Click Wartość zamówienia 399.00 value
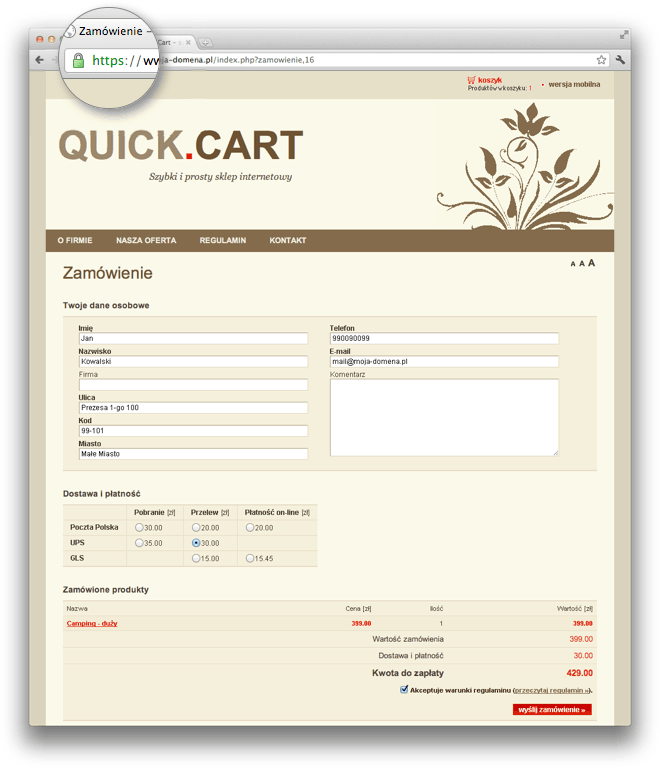The image size is (660, 768). 581,639
